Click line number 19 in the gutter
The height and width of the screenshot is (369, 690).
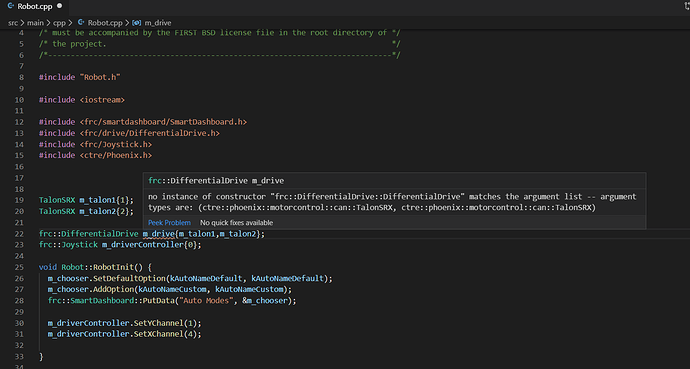[19, 200]
